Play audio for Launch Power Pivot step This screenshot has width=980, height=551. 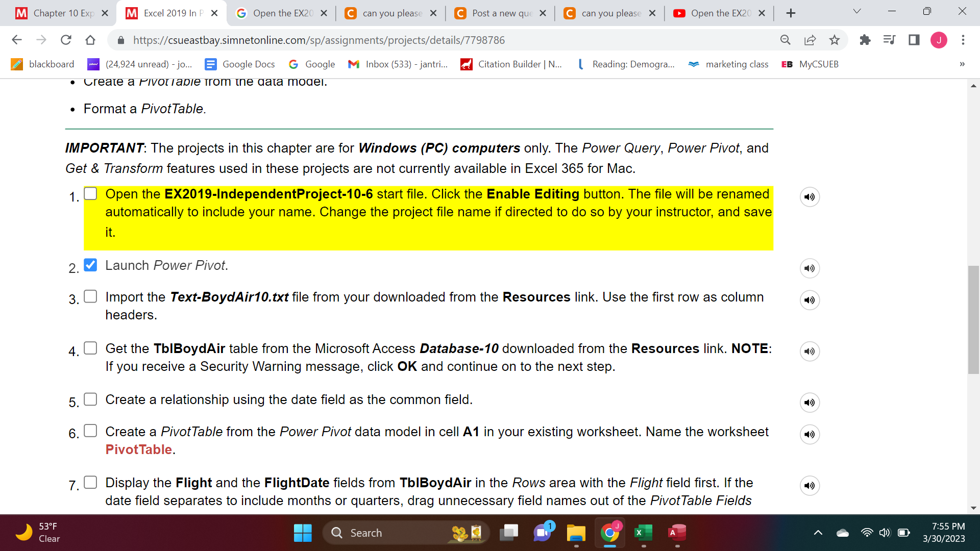pos(810,268)
